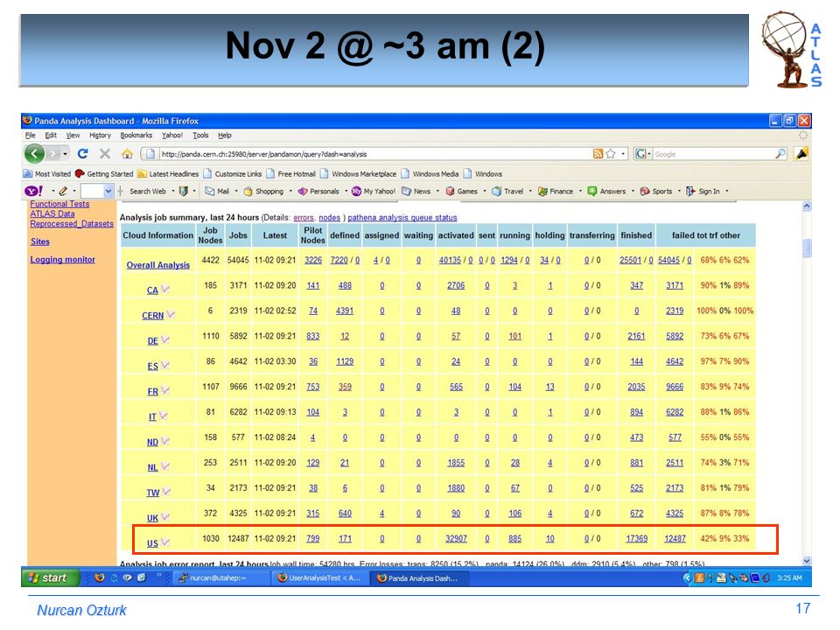Go back with the green Back arrow
The width and height of the screenshot is (840, 630).
[34, 154]
